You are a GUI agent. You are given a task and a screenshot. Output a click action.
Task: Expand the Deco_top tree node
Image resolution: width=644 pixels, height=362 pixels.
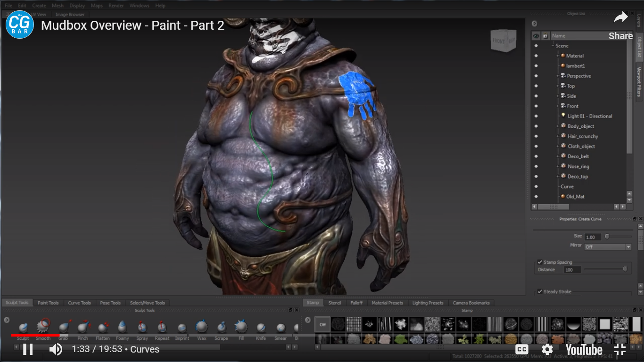click(558, 177)
